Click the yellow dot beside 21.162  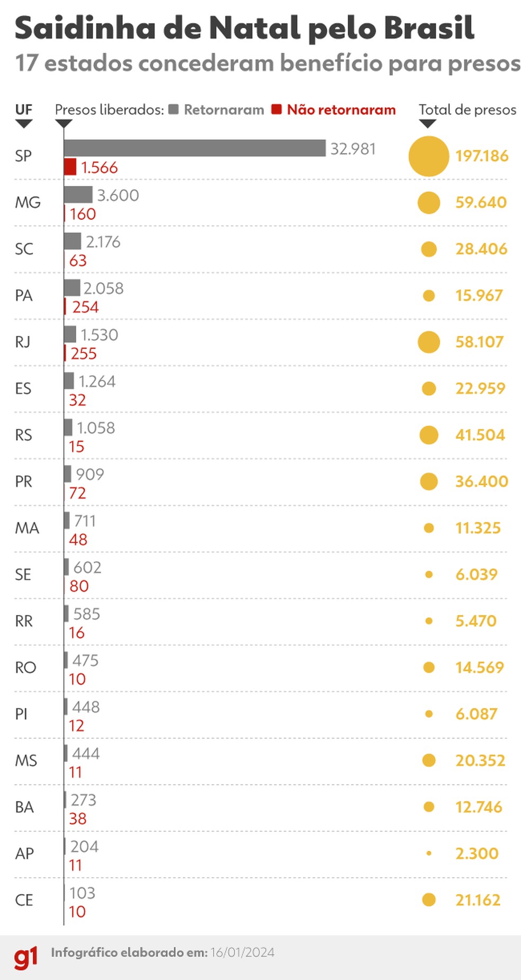429,900
